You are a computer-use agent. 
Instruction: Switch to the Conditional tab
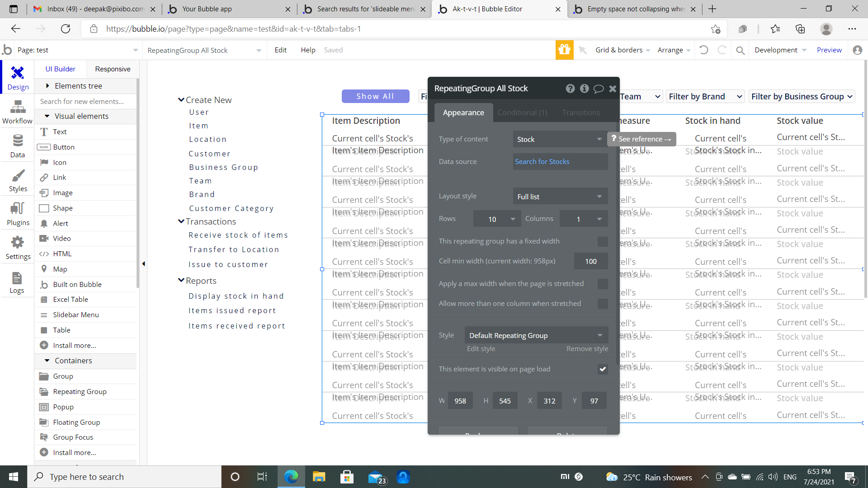[522, 113]
